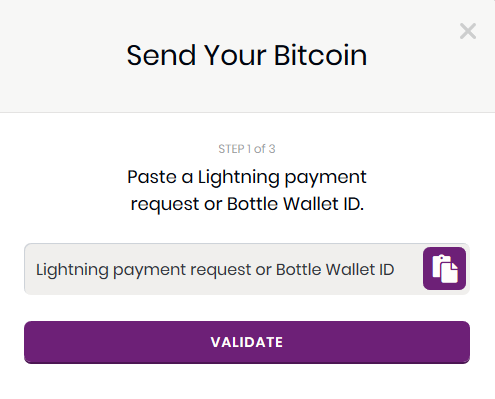Click the VALIDATE button
This screenshot has height=399, width=495.
[247, 342]
